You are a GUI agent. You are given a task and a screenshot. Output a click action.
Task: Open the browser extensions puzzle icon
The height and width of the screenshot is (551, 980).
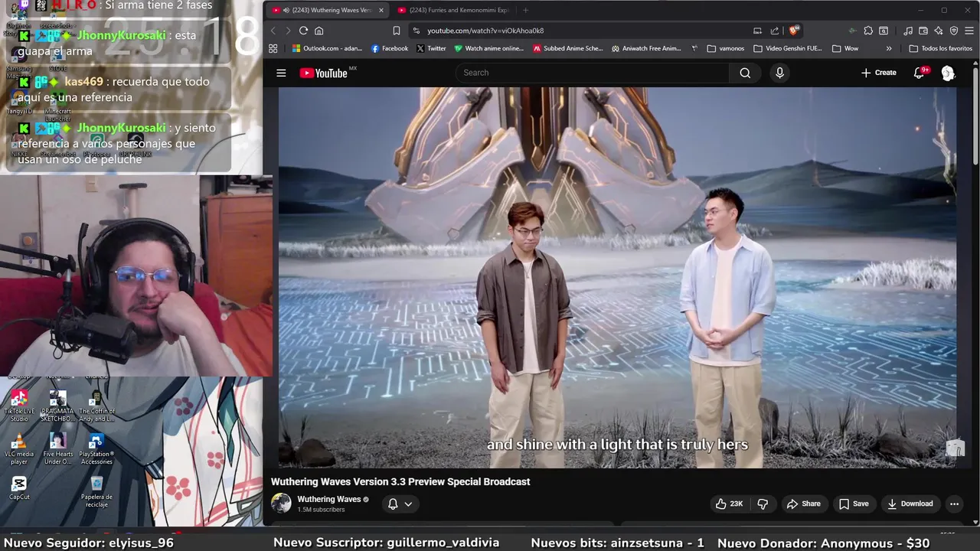[868, 31]
